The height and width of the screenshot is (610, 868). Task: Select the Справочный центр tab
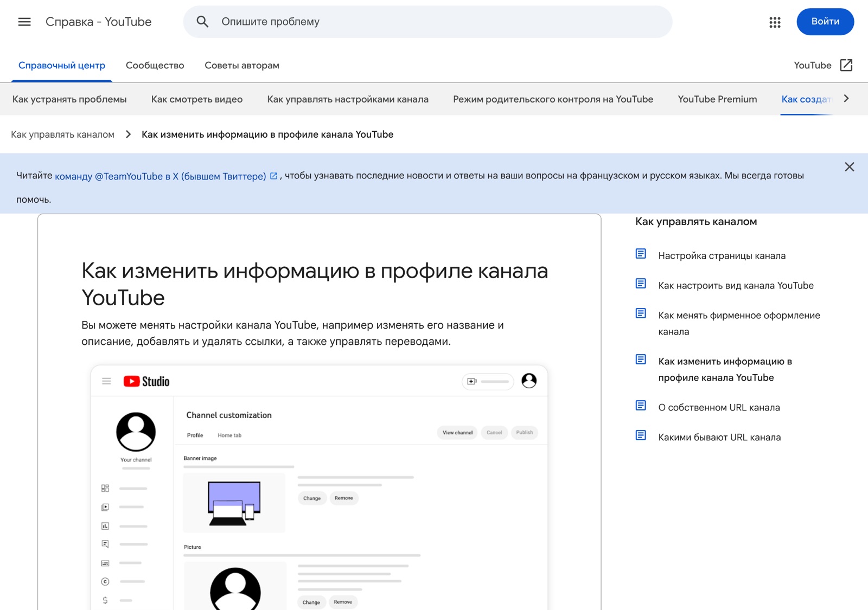[62, 66]
